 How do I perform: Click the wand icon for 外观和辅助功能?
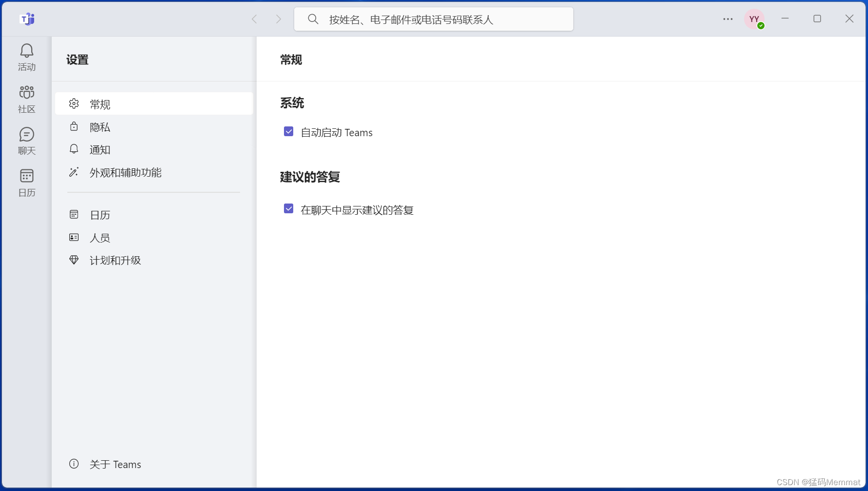pyautogui.click(x=74, y=172)
